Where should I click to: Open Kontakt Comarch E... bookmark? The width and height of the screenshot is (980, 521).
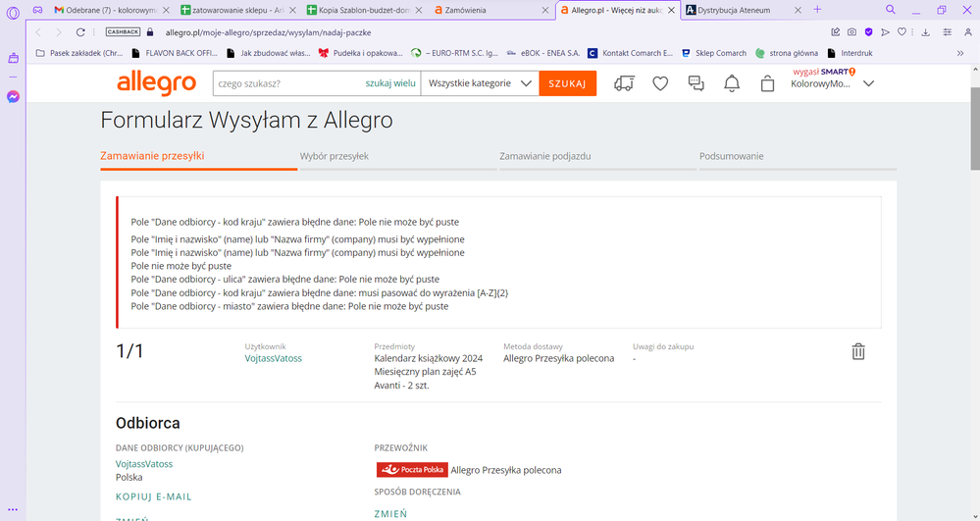click(631, 53)
